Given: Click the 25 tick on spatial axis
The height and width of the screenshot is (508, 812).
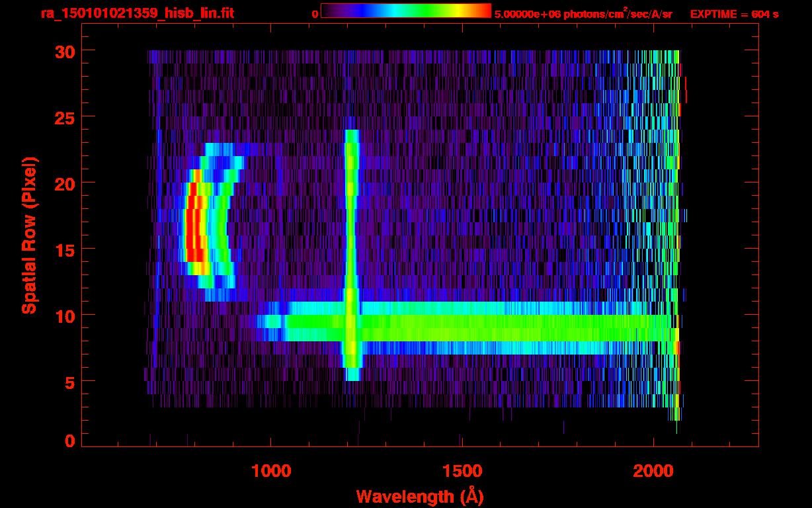Looking at the screenshot, I should (x=65, y=117).
